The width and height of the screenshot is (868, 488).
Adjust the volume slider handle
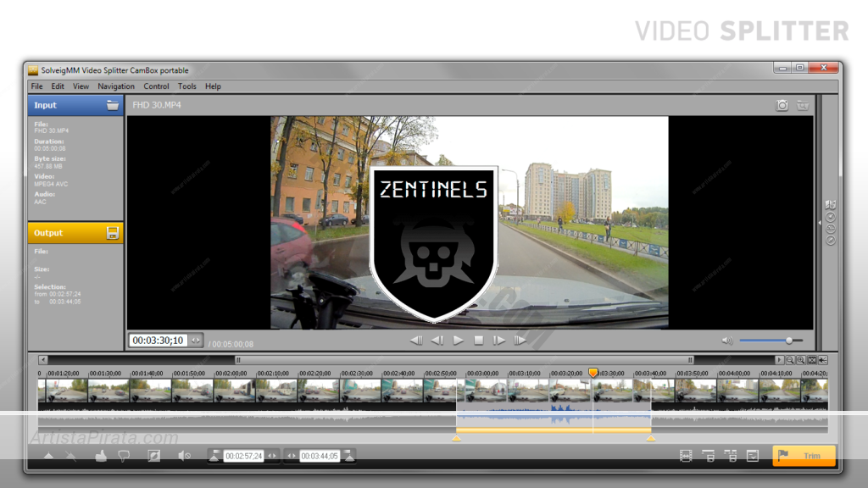click(789, 341)
